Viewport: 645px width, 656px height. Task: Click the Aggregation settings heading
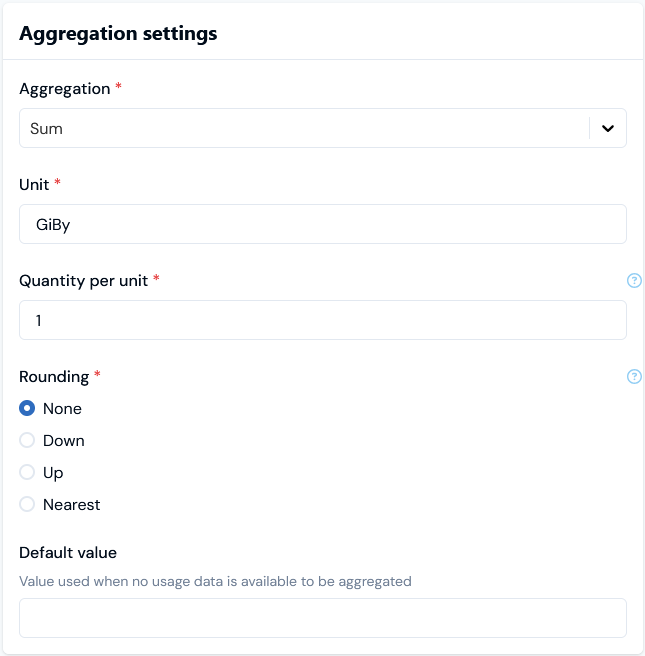tap(118, 33)
